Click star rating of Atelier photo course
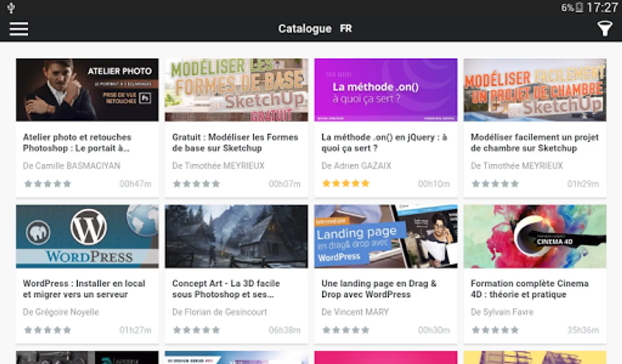Viewport: 622px width, 364px height. [47, 184]
